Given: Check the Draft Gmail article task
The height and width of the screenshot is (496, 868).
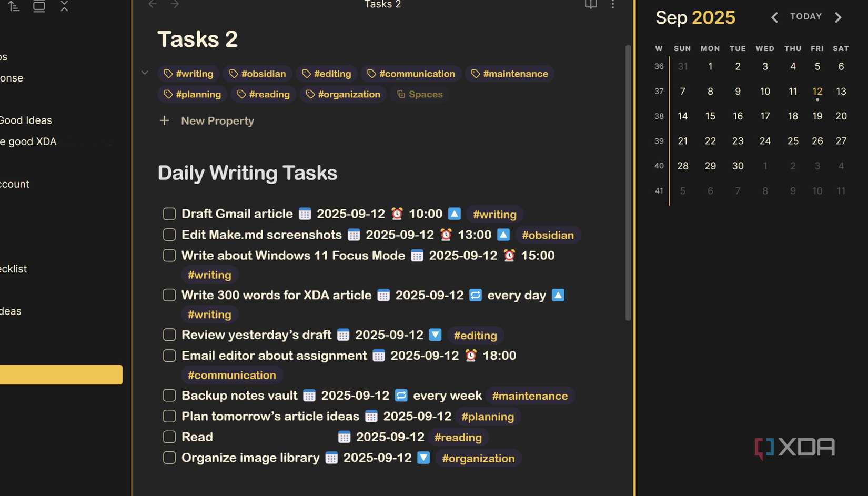Looking at the screenshot, I should [x=169, y=214].
